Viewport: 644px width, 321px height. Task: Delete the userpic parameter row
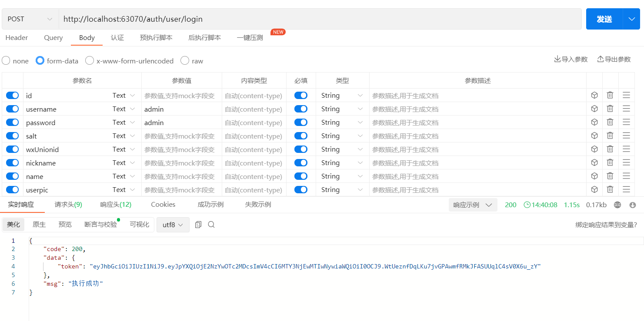[610, 190]
